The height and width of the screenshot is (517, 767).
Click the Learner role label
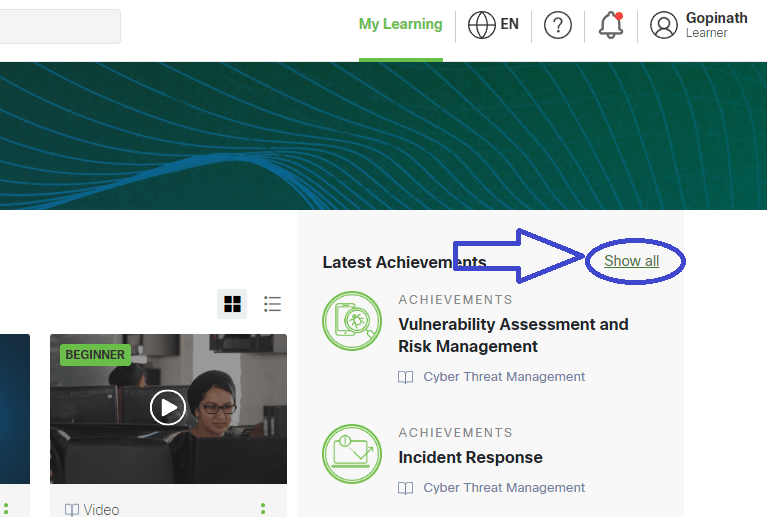(x=706, y=33)
